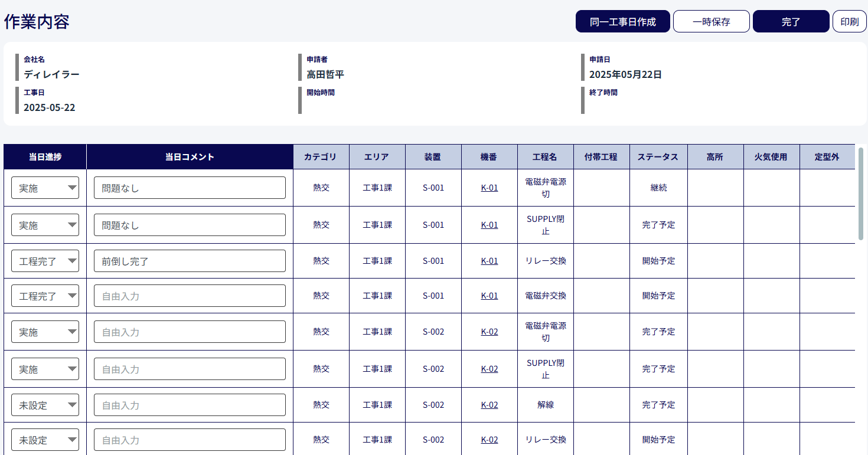Click the 完了 button at top

(x=791, y=22)
